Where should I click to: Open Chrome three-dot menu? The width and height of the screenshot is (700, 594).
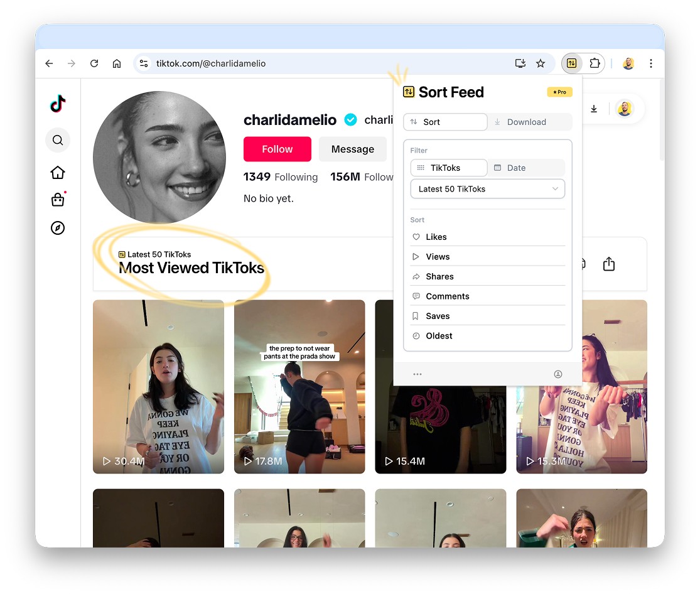651,63
